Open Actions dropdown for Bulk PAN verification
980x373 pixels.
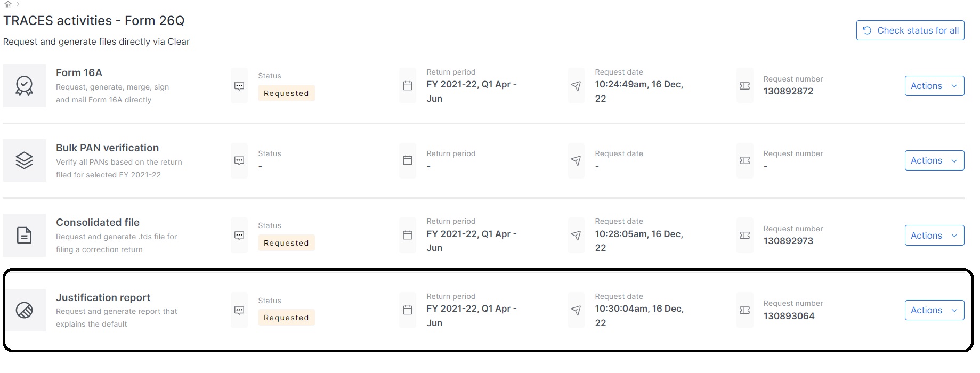(934, 160)
